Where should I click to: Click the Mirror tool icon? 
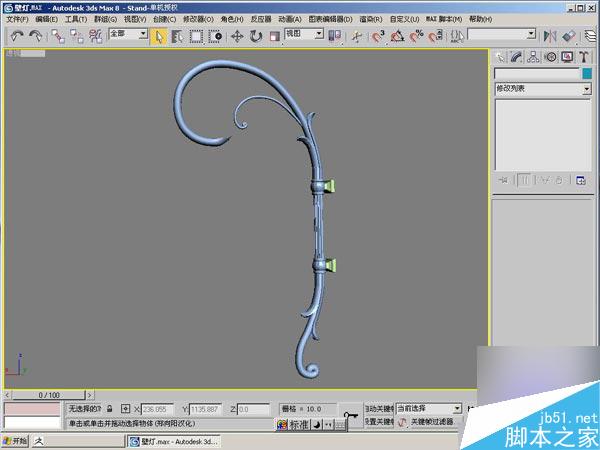(x=550, y=36)
